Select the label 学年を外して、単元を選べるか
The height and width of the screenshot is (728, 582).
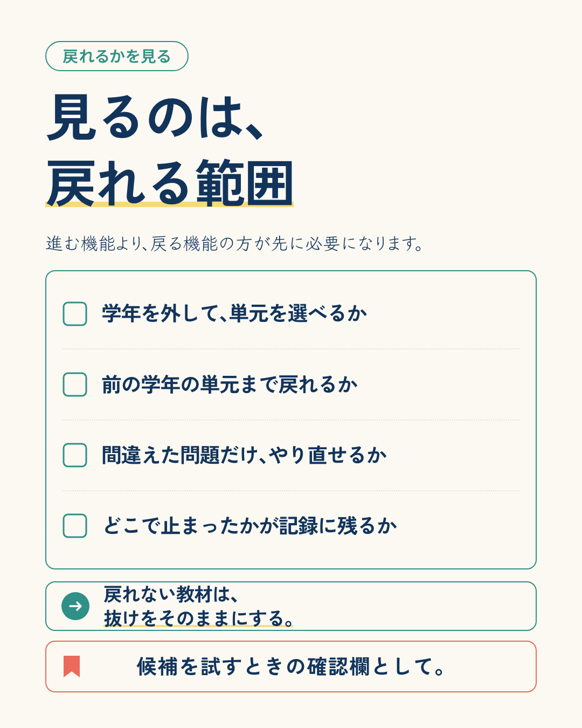pos(234,313)
